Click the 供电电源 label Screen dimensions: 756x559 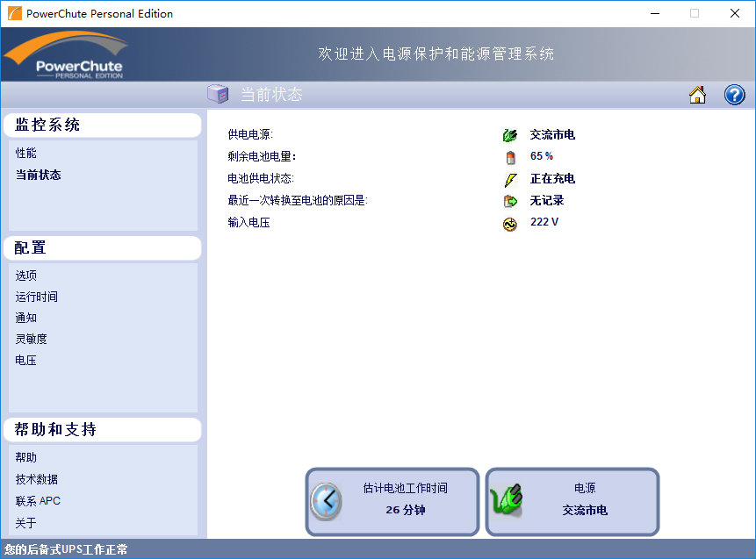tap(250, 135)
